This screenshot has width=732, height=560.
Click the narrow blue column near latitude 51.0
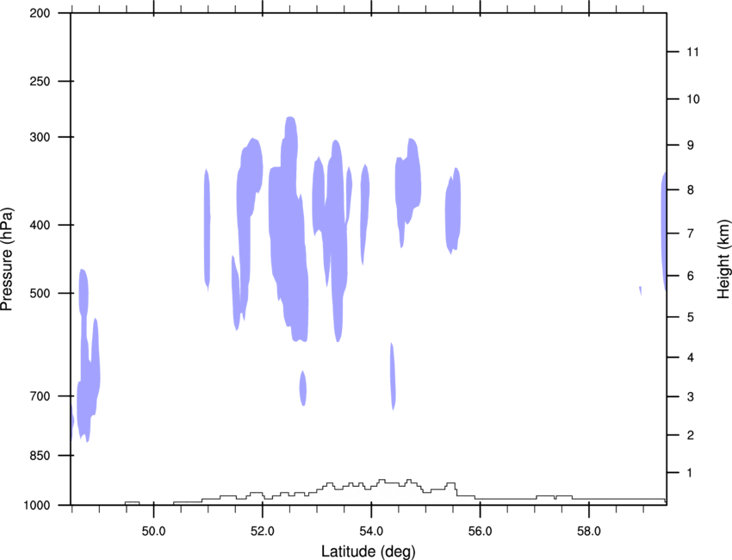click(207, 230)
